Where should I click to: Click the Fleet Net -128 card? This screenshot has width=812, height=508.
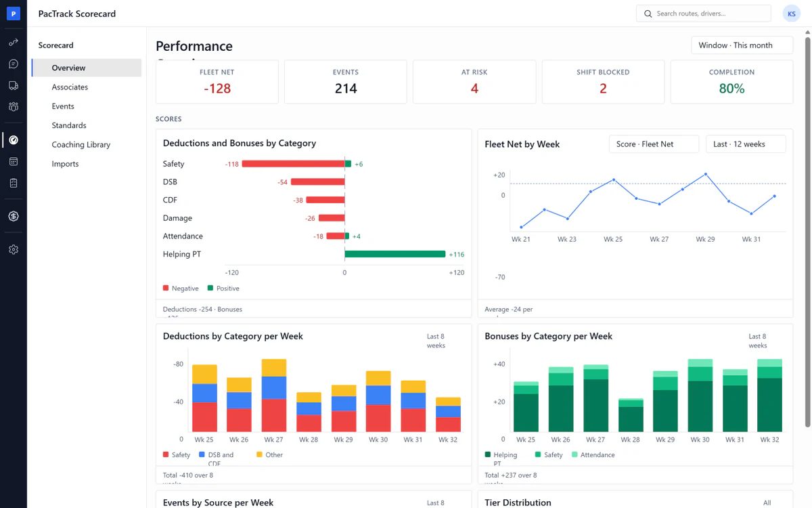pos(217,82)
